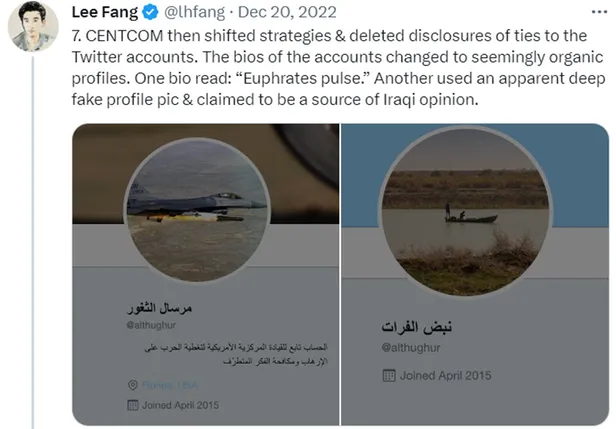Click Joined April 2015 in the boat profile
The width and height of the screenshot is (616, 429).
[x=447, y=375]
